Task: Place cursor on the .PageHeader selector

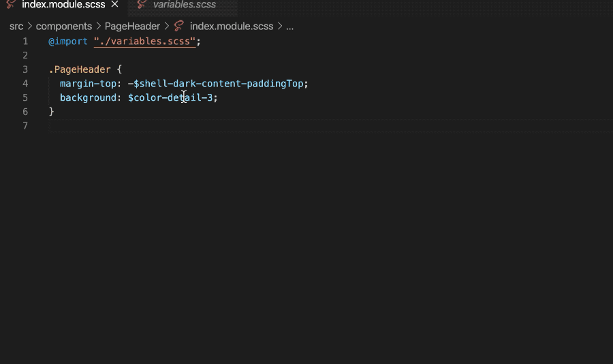Action: click(80, 69)
